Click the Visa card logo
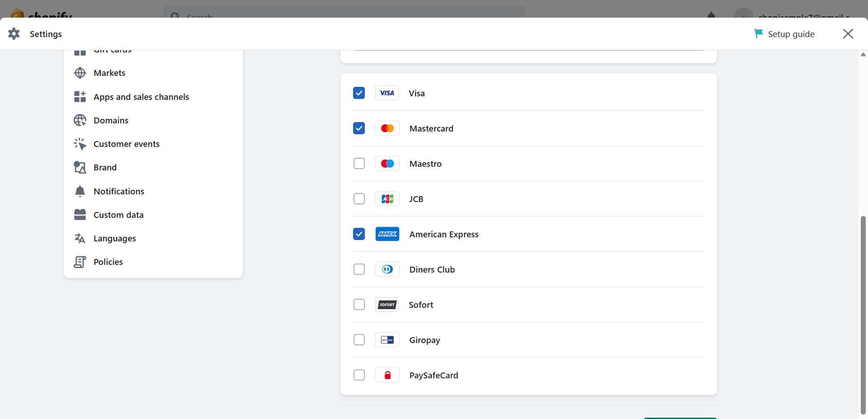 click(x=387, y=93)
